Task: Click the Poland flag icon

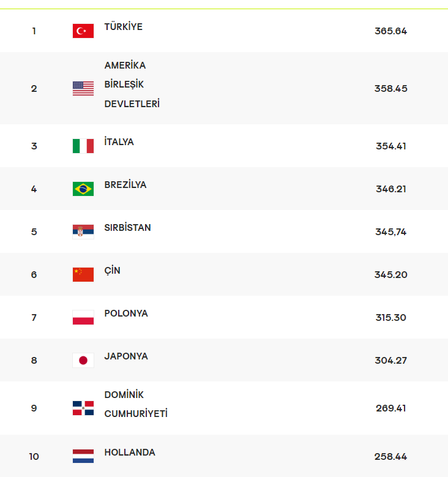Action: pyautogui.click(x=83, y=317)
